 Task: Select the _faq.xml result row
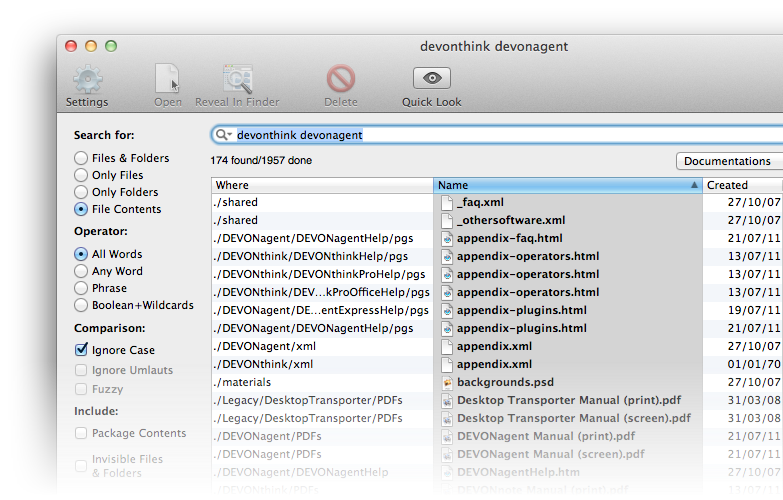(x=497, y=202)
